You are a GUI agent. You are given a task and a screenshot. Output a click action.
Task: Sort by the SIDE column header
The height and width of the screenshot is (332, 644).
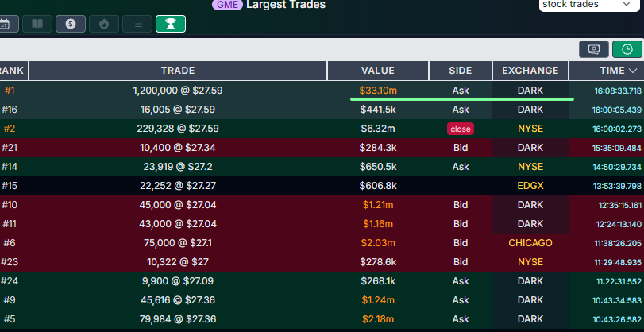point(461,71)
